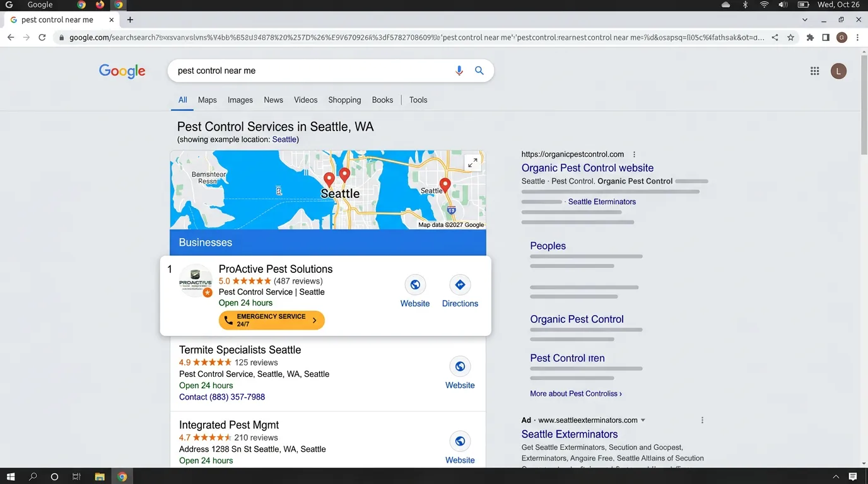Open the Integrated Pest Mgmt listing

[x=229, y=425]
